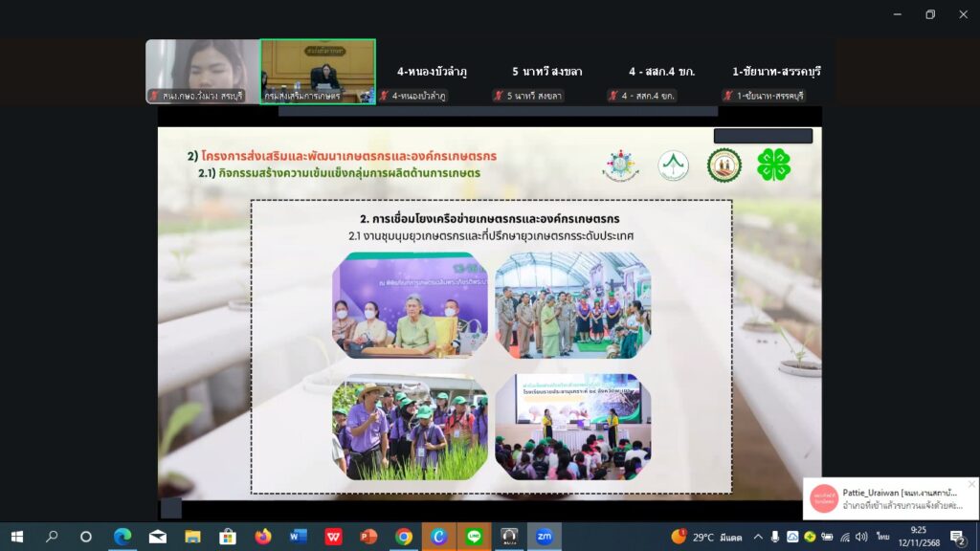Open the Zoom app in taskbar
This screenshot has height=551, width=980.
pyautogui.click(x=544, y=537)
